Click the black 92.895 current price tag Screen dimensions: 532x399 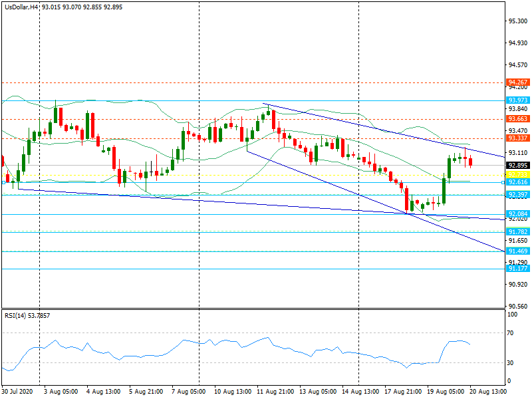(x=517, y=165)
